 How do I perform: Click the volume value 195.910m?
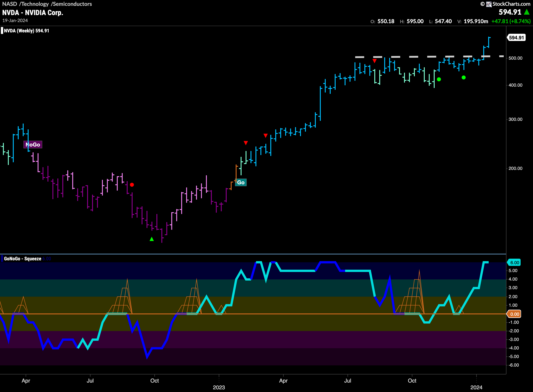coord(476,21)
